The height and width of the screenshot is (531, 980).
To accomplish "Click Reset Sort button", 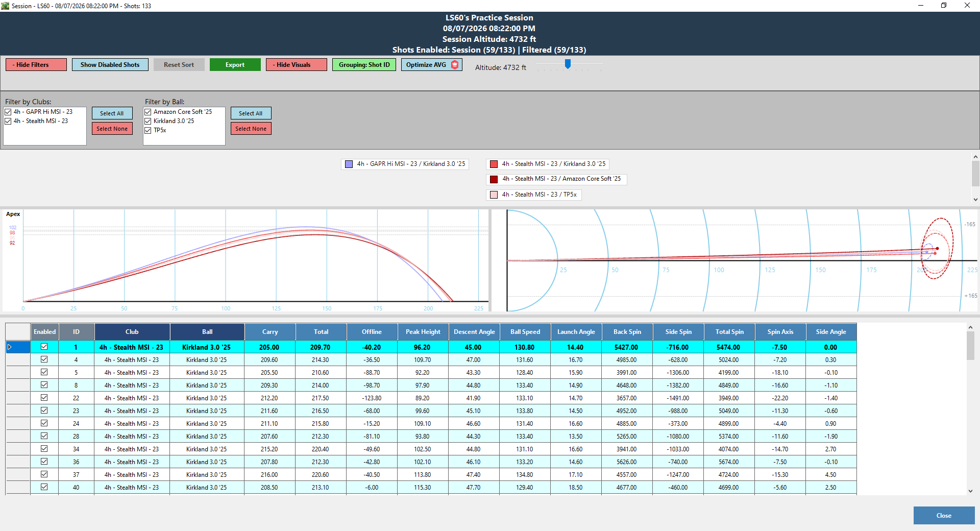I will (x=179, y=64).
